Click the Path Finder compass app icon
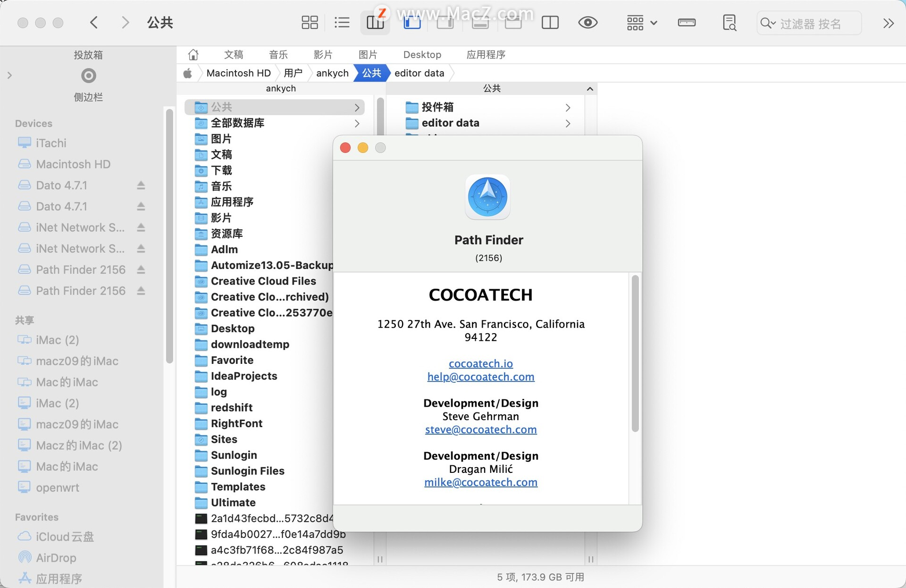906x588 pixels. (487, 197)
